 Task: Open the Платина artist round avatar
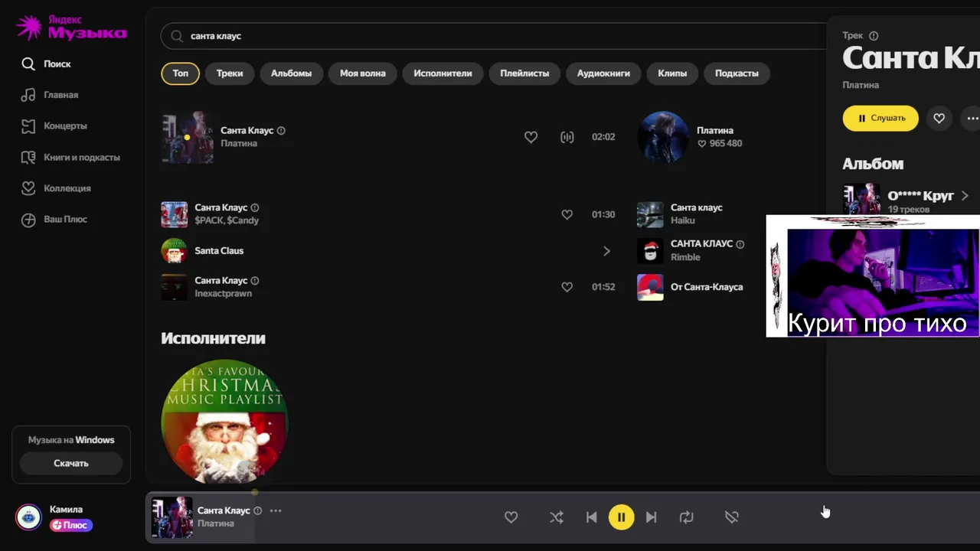click(663, 137)
